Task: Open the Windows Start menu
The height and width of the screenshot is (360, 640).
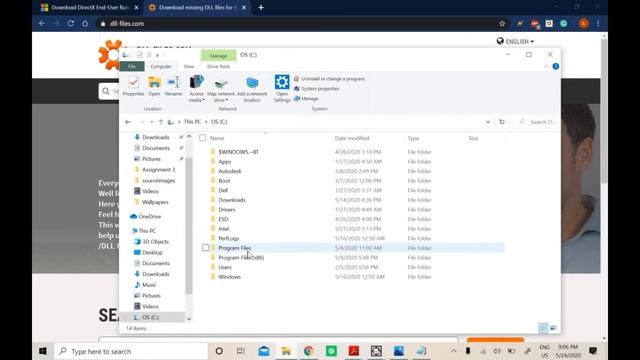Action: coord(43,351)
